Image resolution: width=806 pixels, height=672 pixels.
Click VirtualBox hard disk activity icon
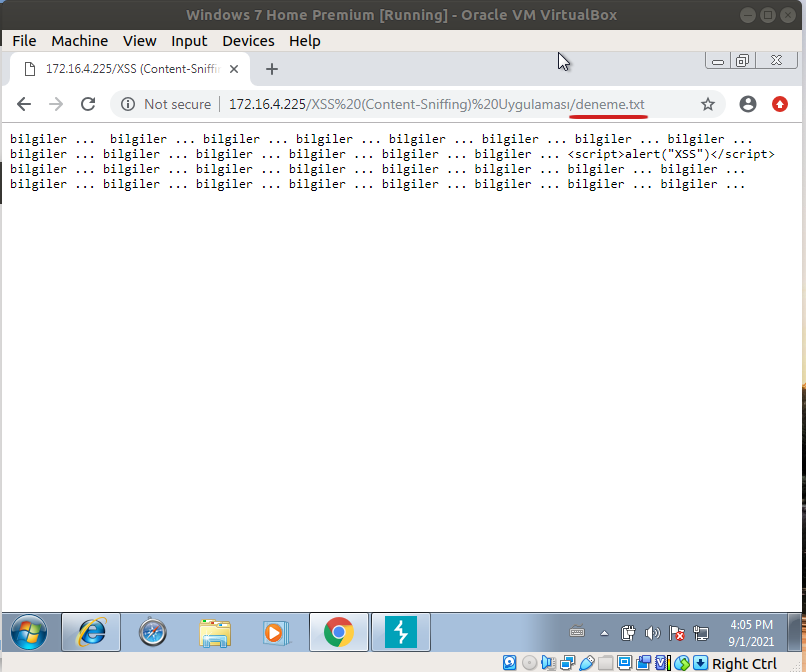click(x=509, y=663)
